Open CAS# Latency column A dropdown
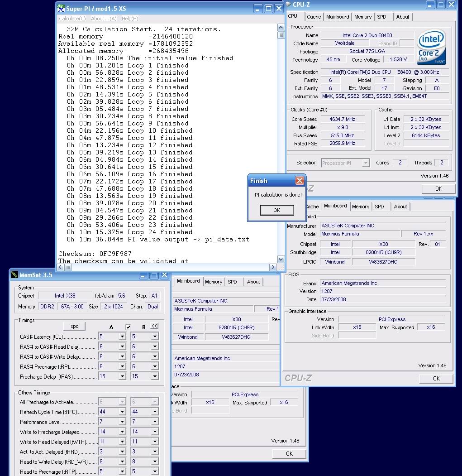462x476 pixels. click(122, 337)
